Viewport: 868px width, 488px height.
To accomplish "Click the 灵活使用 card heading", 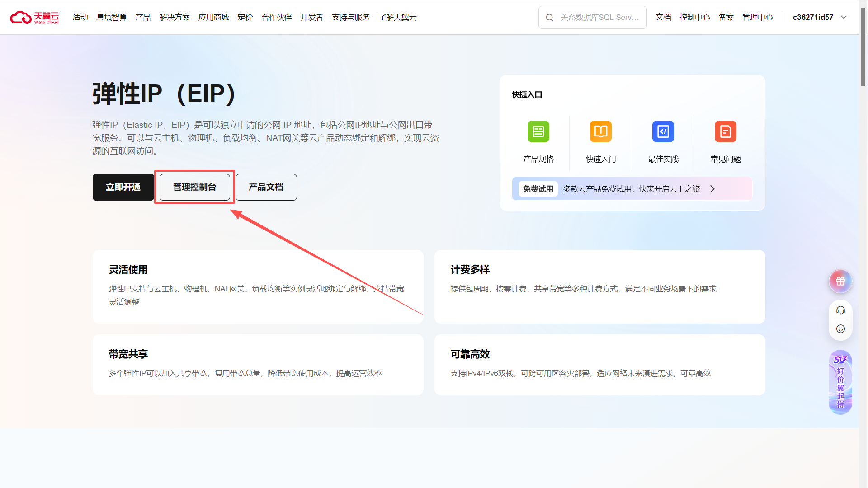I will click(128, 270).
